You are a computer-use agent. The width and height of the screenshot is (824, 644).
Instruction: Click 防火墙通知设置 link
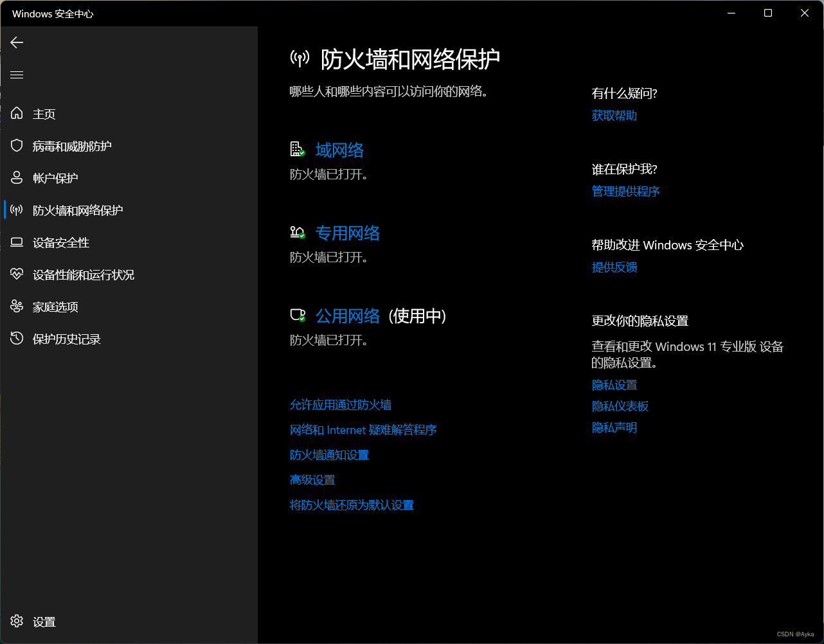[x=329, y=455]
